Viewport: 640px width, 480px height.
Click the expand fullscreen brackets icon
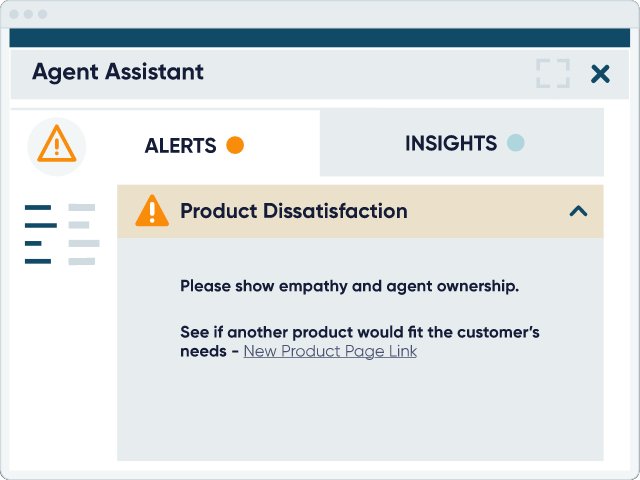coord(553,73)
